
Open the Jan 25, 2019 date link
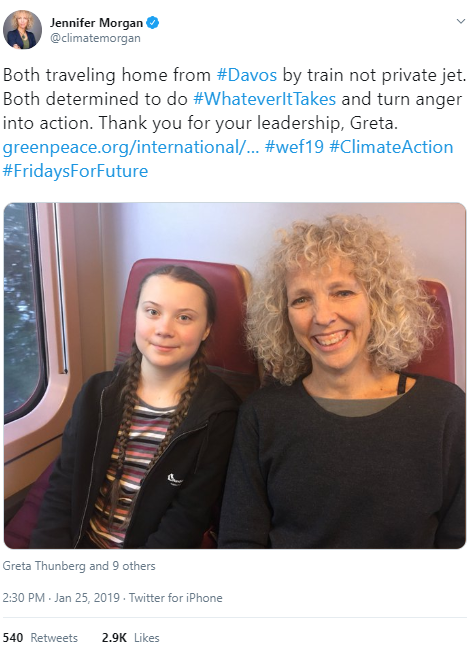click(87, 598)
